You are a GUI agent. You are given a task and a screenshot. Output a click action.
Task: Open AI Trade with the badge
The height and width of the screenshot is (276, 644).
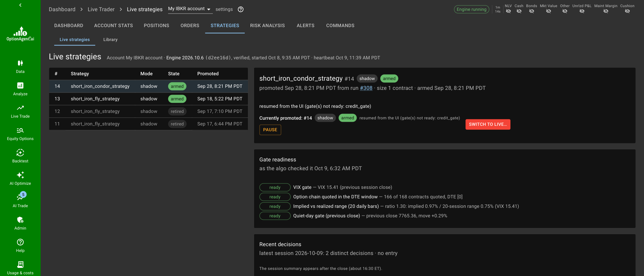(20, 200)
